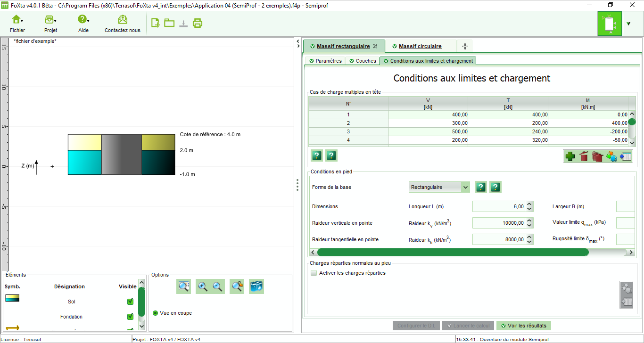Add a new tab with the plus
Screen dimensions: 644x343
(465, 46)
